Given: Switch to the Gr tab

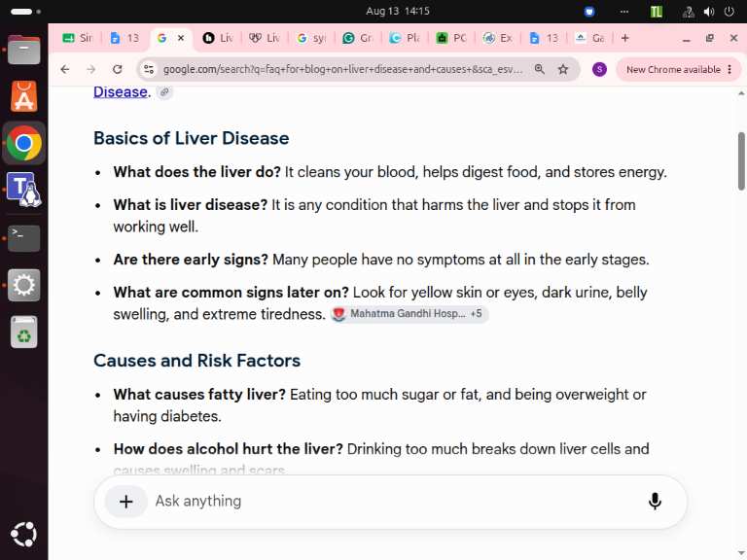Looking at the screenshot, I should click(358, 38).
